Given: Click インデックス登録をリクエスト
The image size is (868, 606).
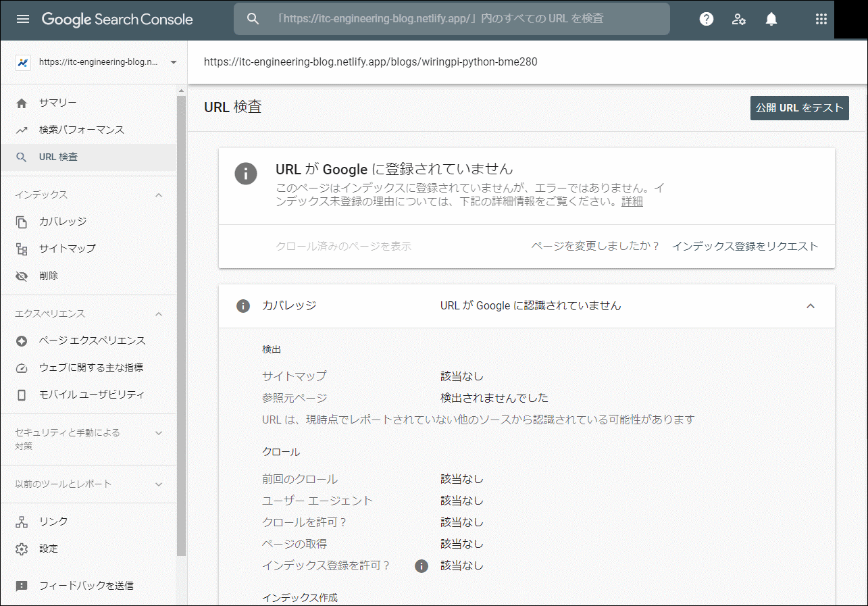Looking at the screenshot, I should 745,246.
